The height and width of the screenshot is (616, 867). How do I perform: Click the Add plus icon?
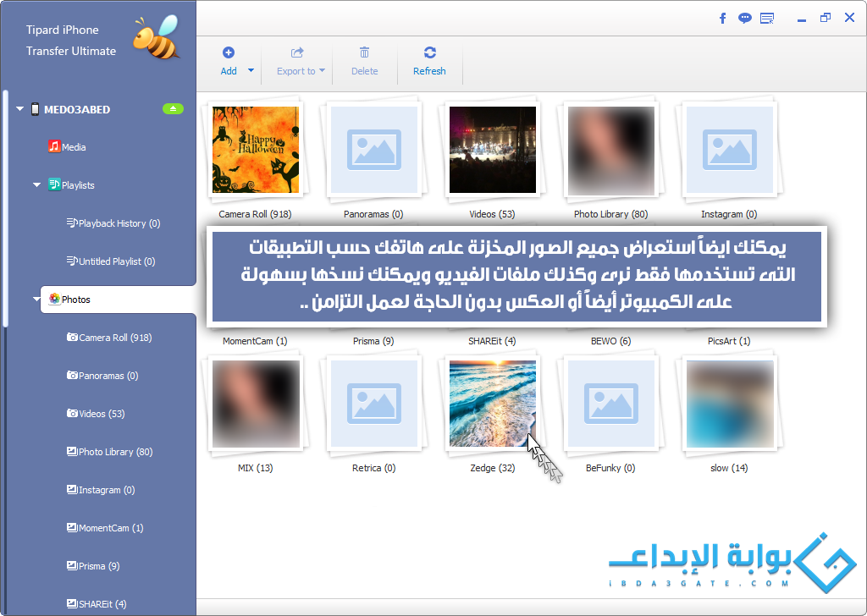click(x=229, y=52)
